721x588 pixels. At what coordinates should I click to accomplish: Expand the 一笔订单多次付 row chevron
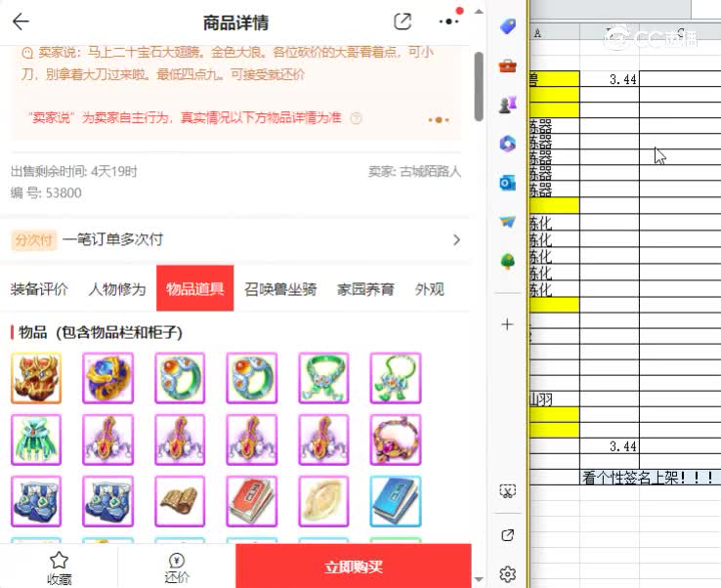tap(456, 240)
